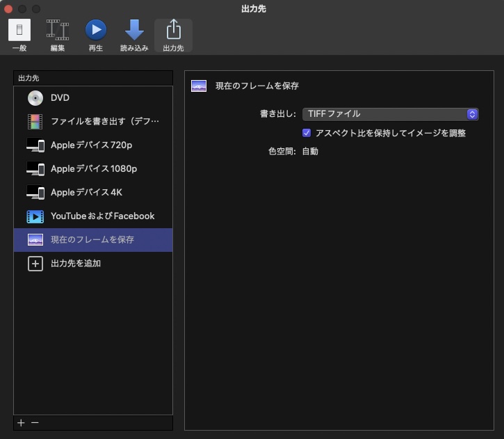The height and width of the screenshot is (439, 504).
Task: Select DVD disc icon in list
Action: (x=35, y=98)
